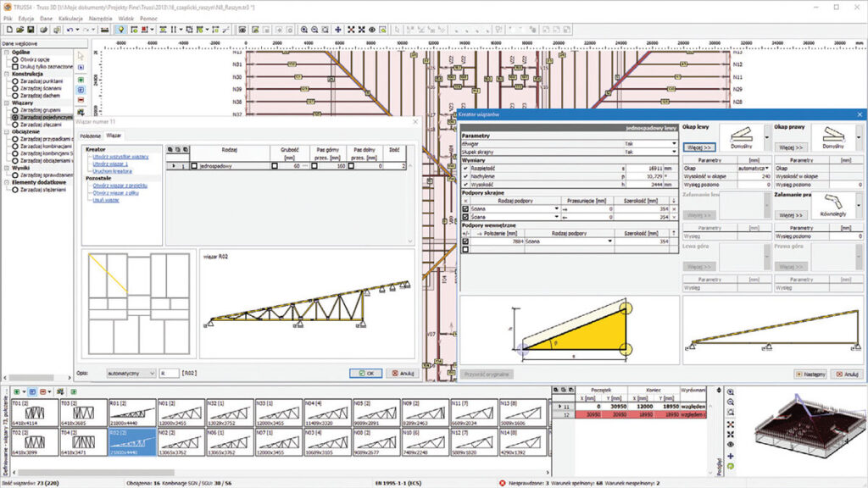The width and height of the screenshot is (868, 488).
Task: Toggle empty checkbox below inner support row
Action: pyautogui.click(x=465, y=250)
